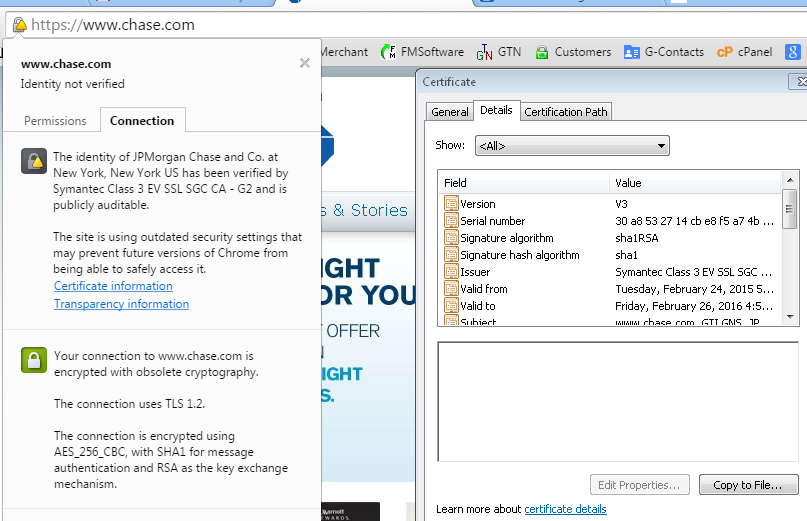Open the blue Google bookmark icon

click(793, 52)
